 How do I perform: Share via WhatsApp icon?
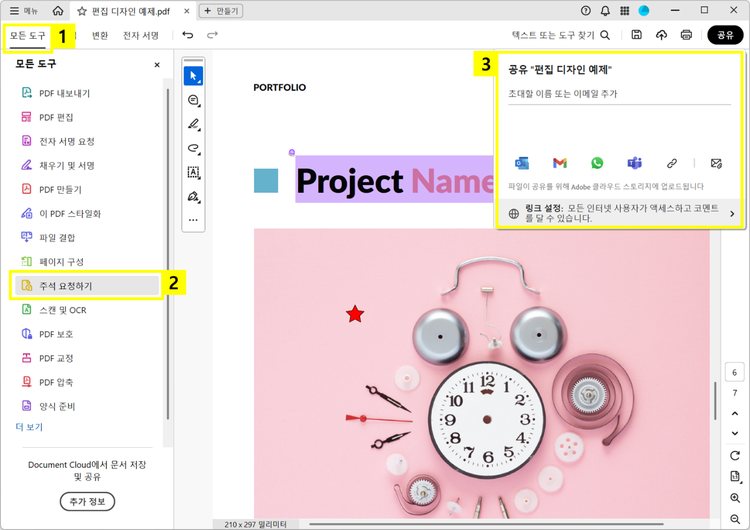click(597, 163)
